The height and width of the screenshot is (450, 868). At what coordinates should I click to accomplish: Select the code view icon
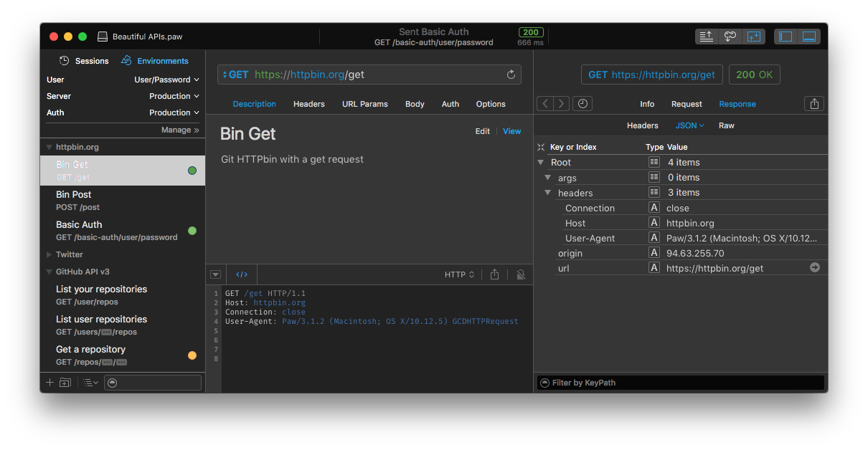tap(242, 274)
